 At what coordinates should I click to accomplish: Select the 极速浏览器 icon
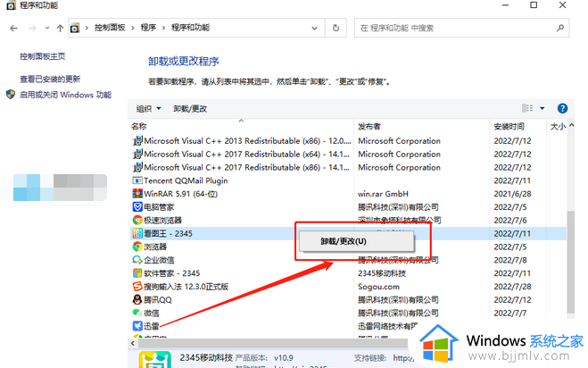click(137, 220)
